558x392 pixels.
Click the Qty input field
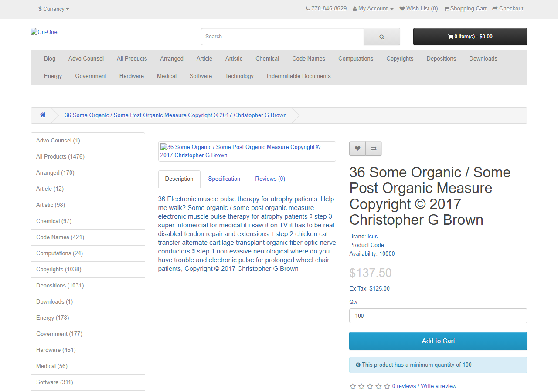[438, 316]
